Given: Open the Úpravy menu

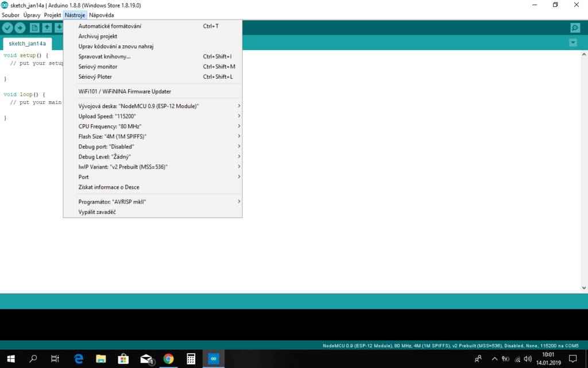Looking at the screenshot, I should click(x=32, y=15).
